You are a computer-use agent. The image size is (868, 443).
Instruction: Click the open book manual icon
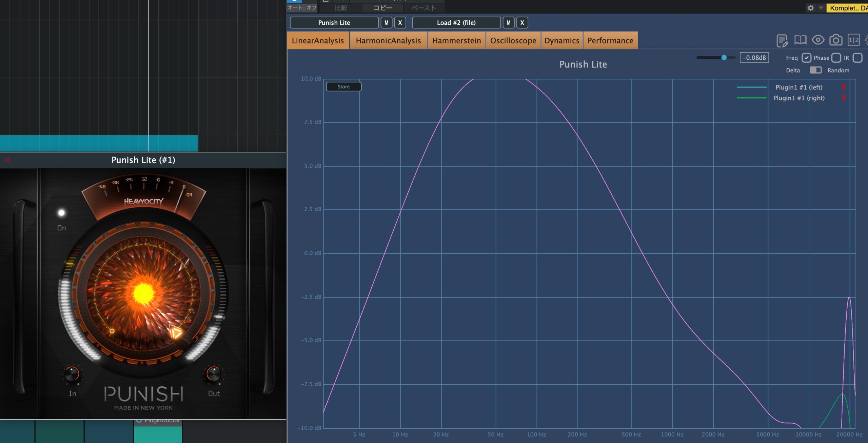(x=800, y=40)
